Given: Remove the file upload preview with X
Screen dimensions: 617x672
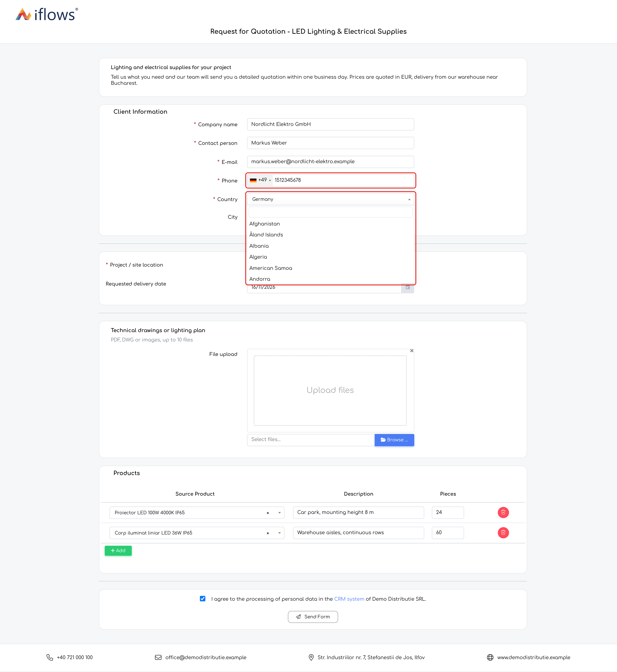Looking at the screenshot, I should click(412, 351).
